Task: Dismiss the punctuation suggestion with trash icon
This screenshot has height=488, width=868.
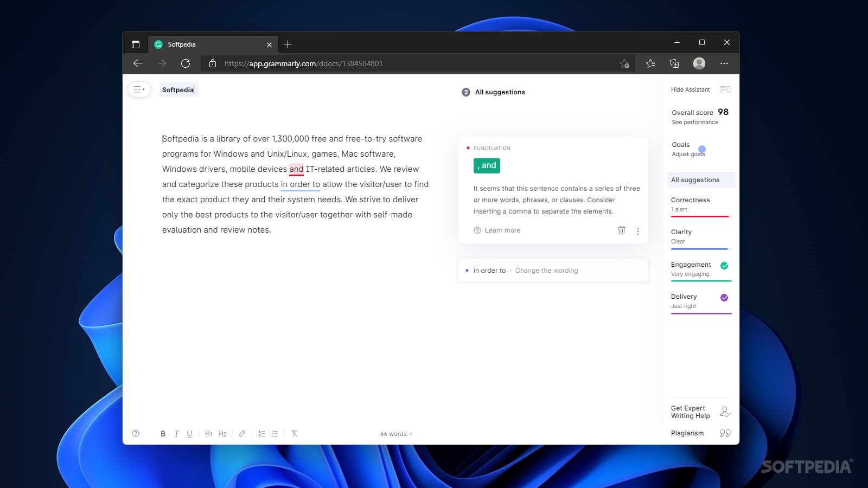Action: click(622, 230)
